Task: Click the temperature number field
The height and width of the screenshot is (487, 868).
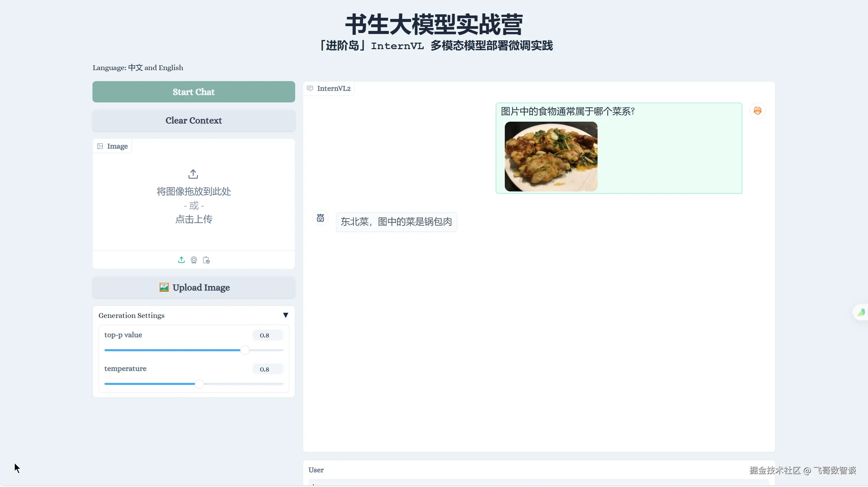Action: click(x=268, y=369)
